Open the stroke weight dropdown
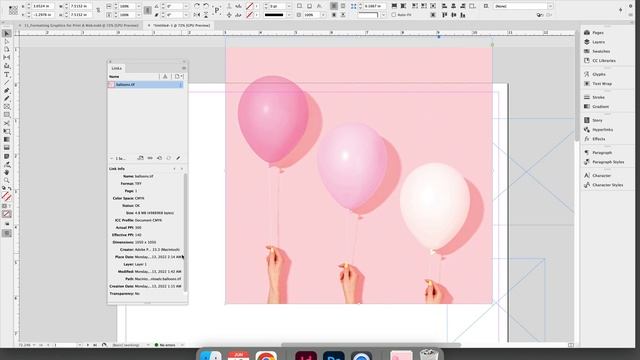 (x=289, y=6)
